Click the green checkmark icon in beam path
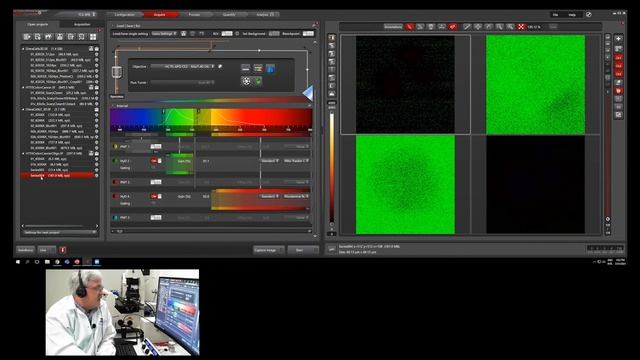 (258, 82)
